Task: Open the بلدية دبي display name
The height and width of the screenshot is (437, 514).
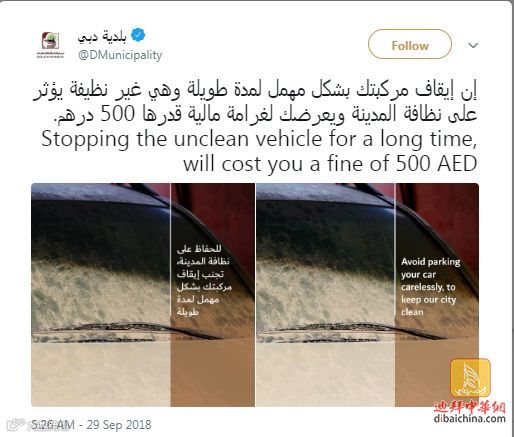Action: pos(102,36)
